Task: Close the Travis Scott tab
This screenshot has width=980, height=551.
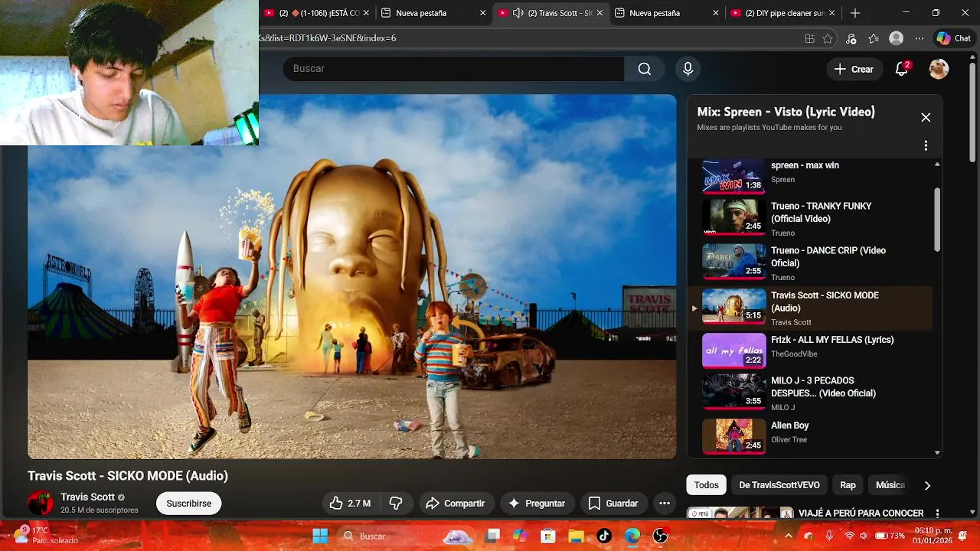Action: point(599,13)
